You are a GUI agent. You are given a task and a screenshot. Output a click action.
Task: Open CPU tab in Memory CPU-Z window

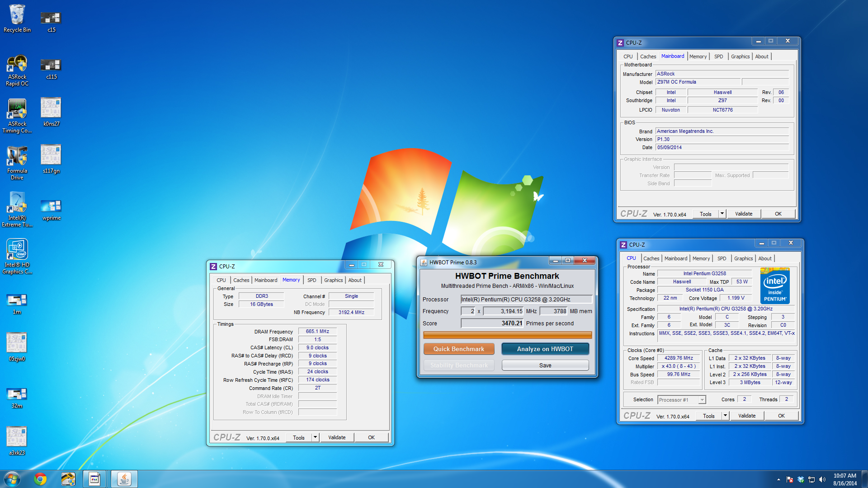(221, 280)
